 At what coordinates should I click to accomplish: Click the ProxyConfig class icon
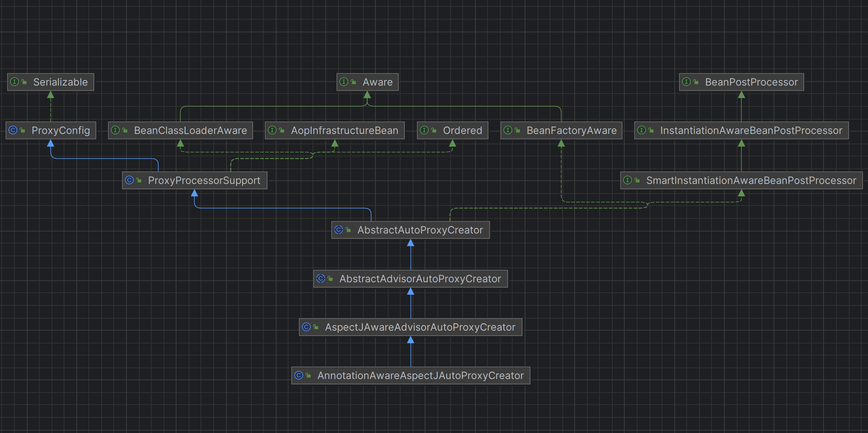[x=13, y=130]
